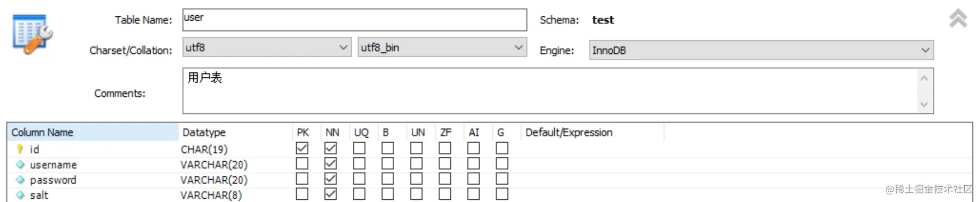Uncheck NN for the salt column
This screenshot has height=202, width=980.
click(x=330, y=194)
